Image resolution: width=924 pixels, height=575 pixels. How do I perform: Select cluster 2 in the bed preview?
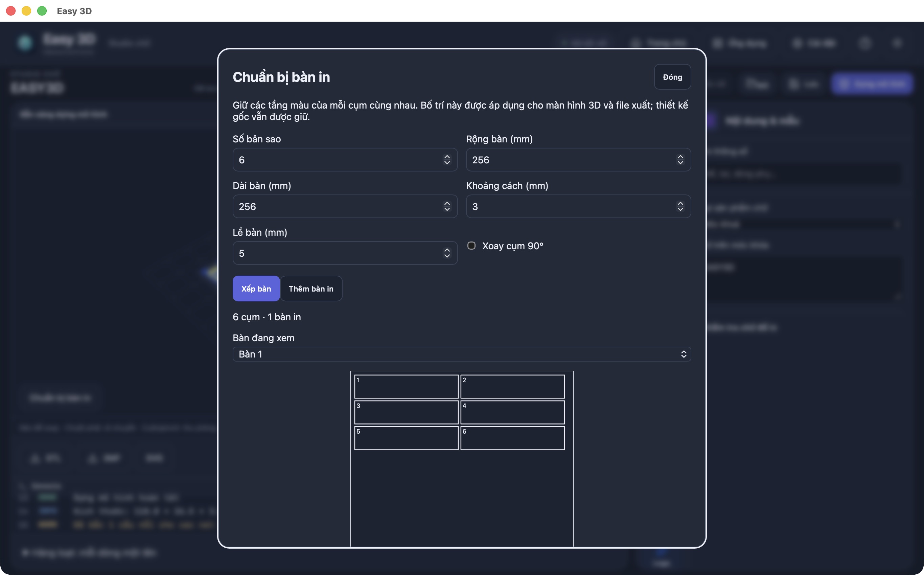click(x=512, y=386)
